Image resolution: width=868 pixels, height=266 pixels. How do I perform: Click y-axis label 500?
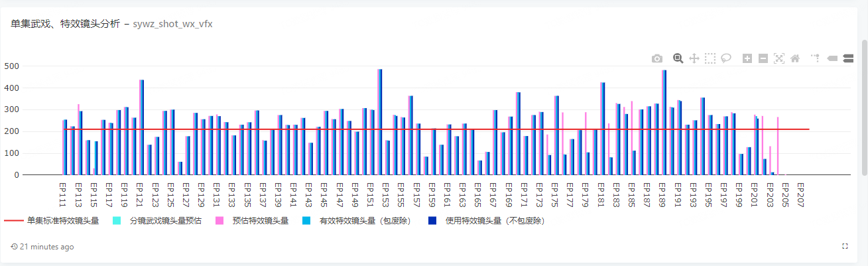[11, 66]
